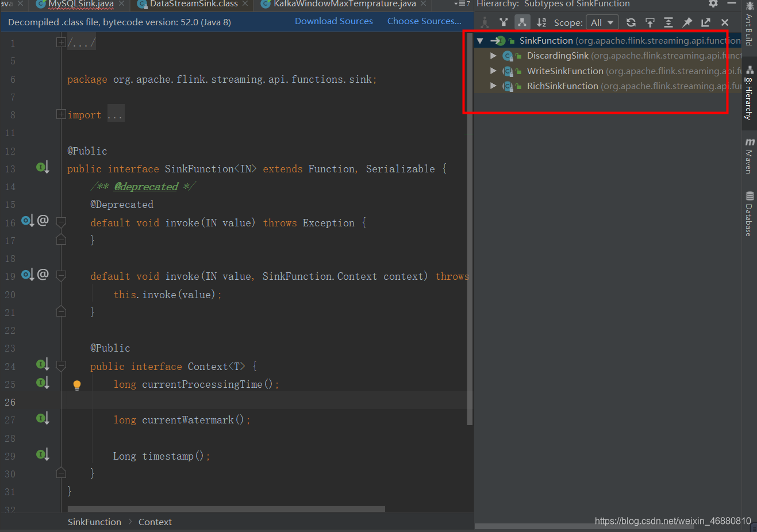Collapse the invoke method fold on line 19

pyautogui.click(x=61, y=276)
